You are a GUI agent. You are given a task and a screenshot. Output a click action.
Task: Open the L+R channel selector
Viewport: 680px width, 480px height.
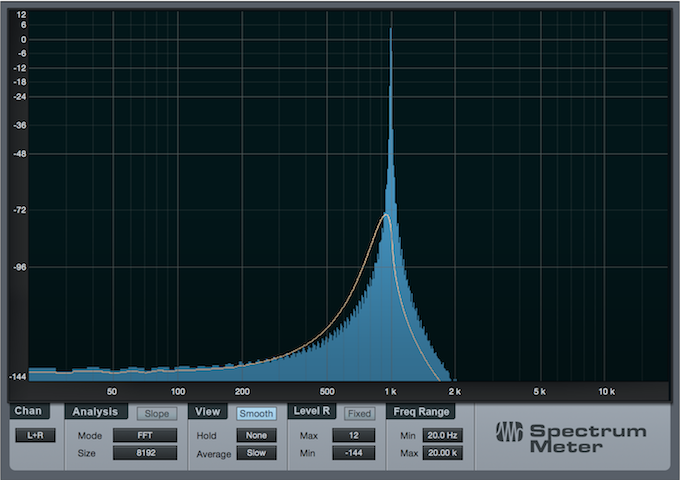click(35, 435)
